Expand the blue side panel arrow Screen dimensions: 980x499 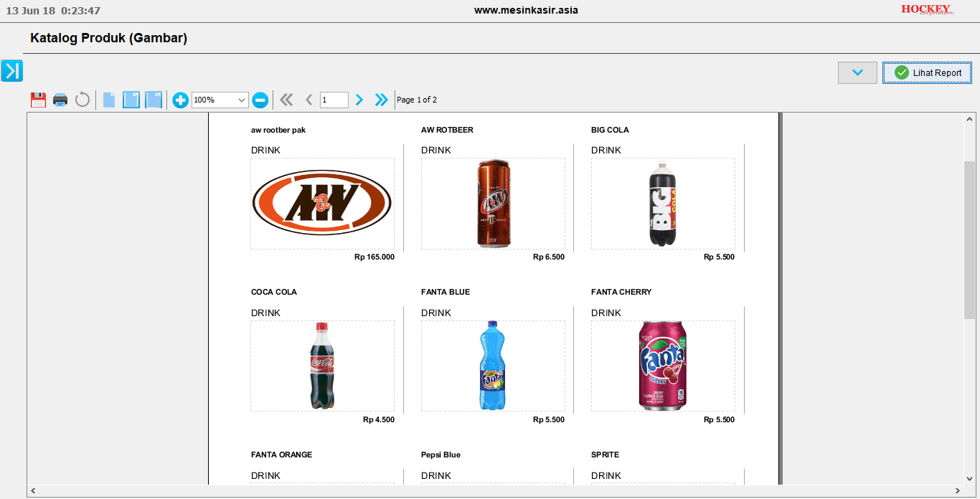point(12,70)
